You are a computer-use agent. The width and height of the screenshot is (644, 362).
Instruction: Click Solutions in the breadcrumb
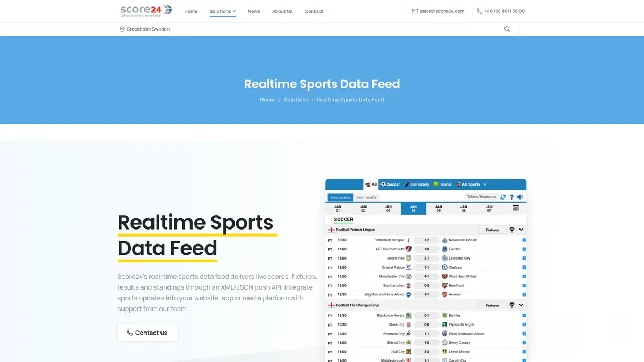[x=296, y=100]
